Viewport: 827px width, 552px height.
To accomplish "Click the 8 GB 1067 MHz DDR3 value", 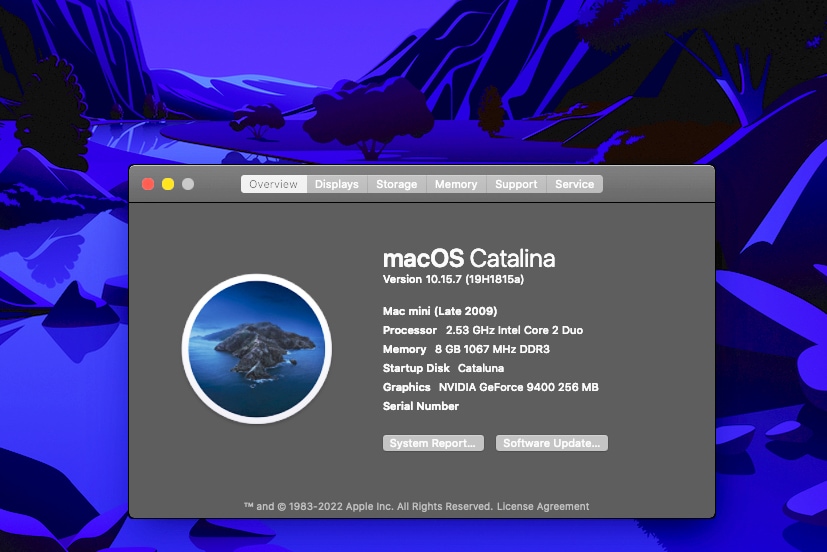I will click(x=492, y=349).
